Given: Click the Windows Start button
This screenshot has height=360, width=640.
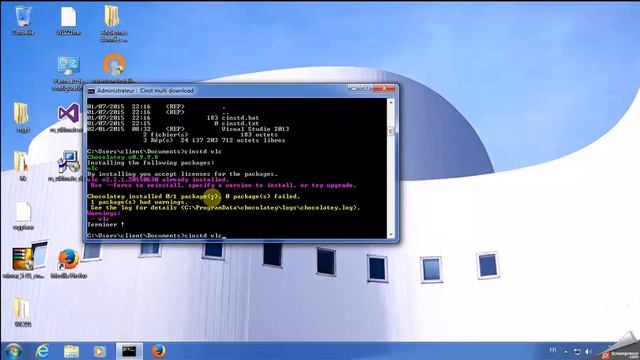Looking at the screenshot, I should [13, 351].
